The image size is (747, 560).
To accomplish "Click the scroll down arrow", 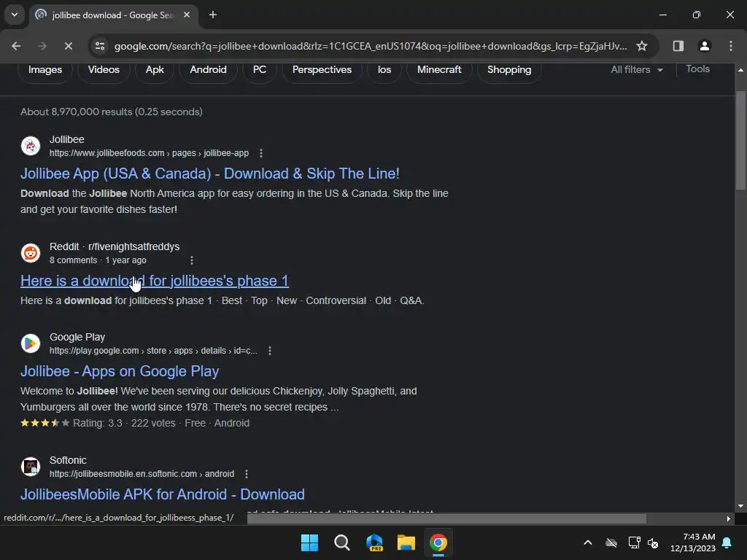I will 740,506.
